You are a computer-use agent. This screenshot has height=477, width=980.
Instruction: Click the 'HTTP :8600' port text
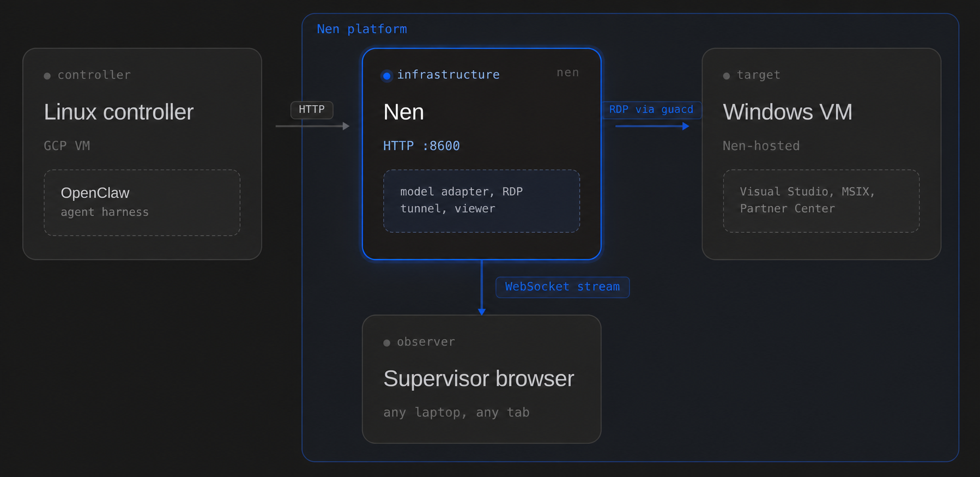pos(421,146)
